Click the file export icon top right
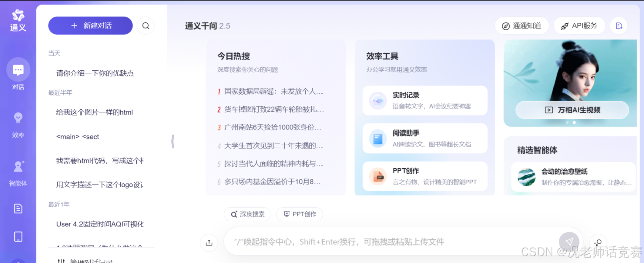Screen dimensions: 644x263 619,26
